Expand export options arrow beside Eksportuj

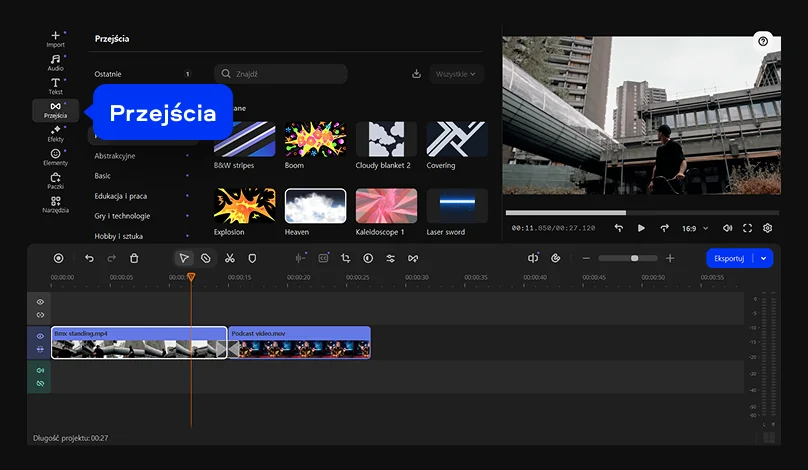pos(765,258)
